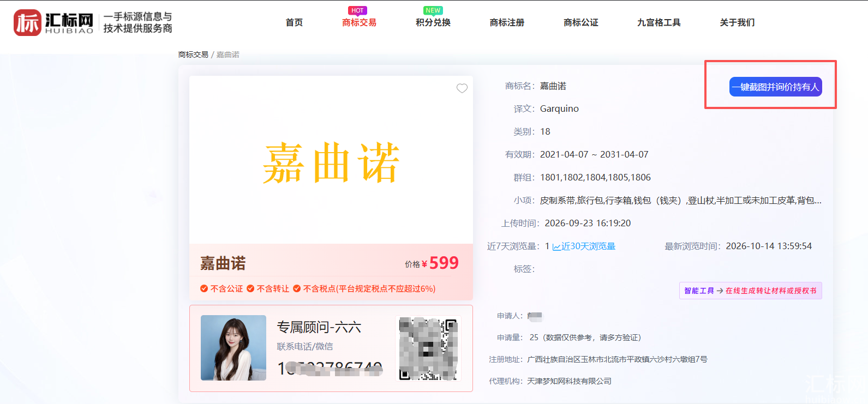
Task: Click the truncated 小项 goods list text
Action: [681, 200]
